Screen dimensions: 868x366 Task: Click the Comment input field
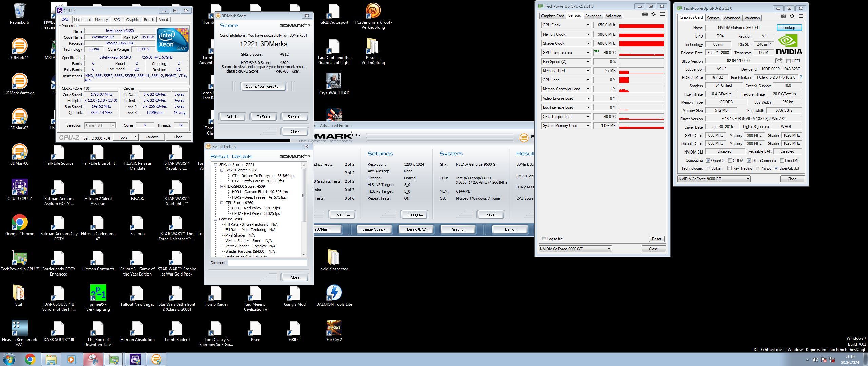click(267, 263)
